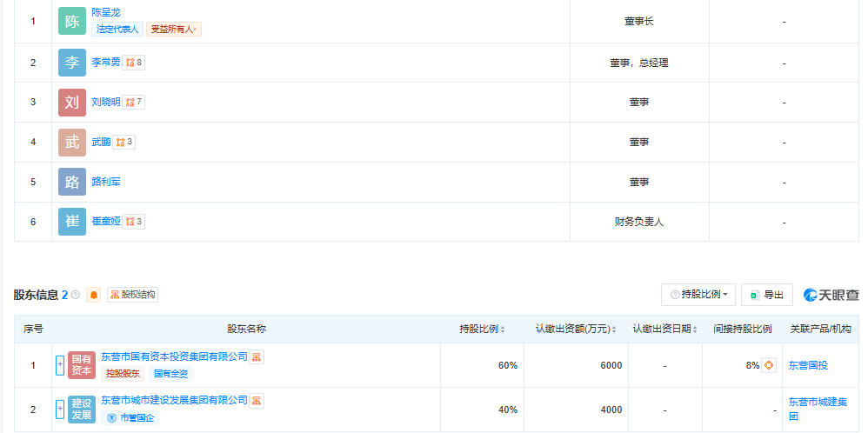868x433 pixels.
Task: Click the 董事, 总经理 position cell
Action: (638, 63)
